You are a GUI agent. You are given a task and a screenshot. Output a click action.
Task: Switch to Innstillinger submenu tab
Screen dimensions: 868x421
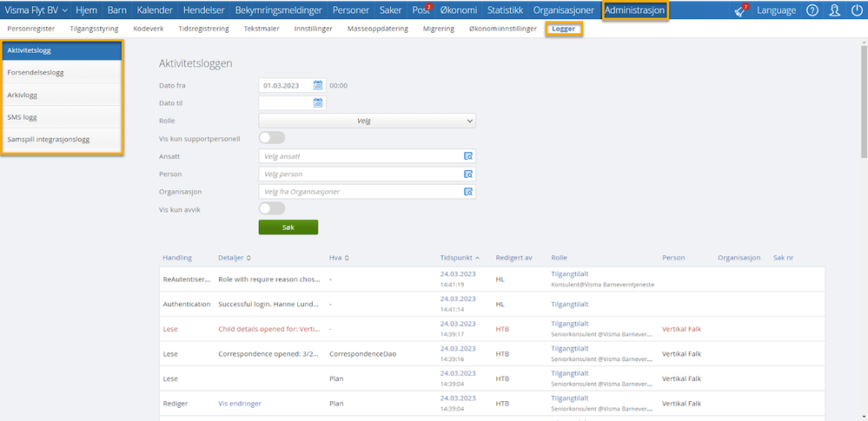(314, 29)
